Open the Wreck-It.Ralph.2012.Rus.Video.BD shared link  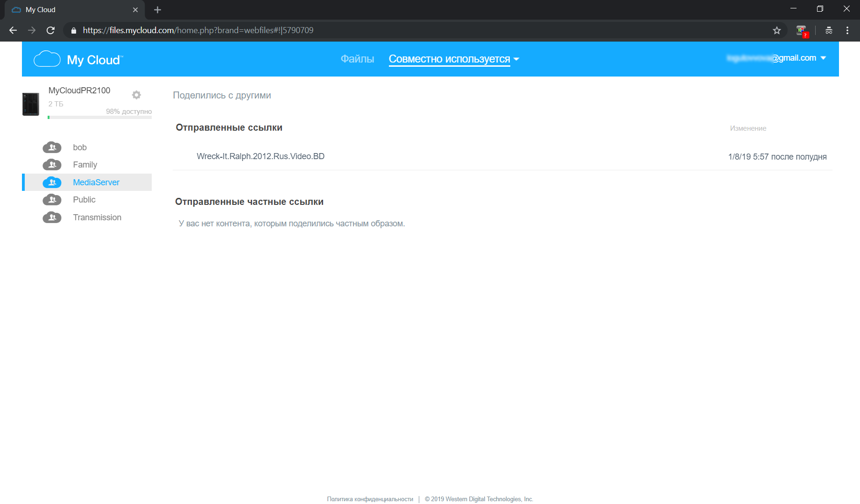pyautogui.click(x=261, y=156)
